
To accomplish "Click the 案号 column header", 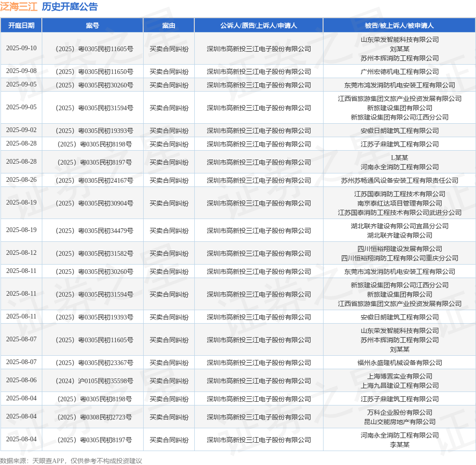I will pyautogui.click(x=93, y=26).
